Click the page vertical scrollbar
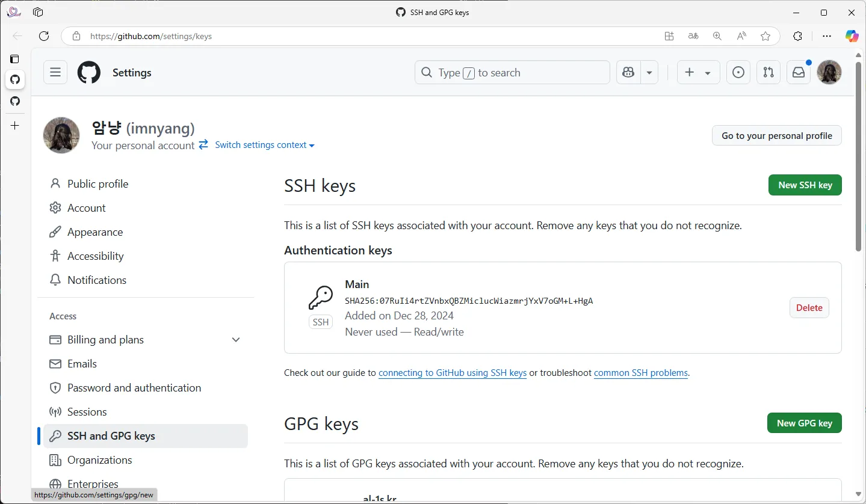The width and height of the screenshot is (866, 504). tap(859, 155)
